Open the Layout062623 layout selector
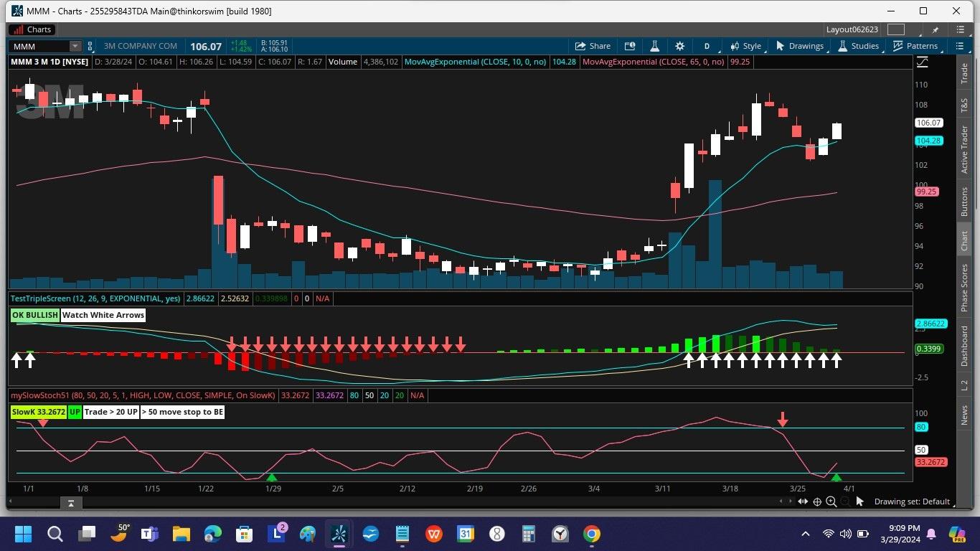980x551 pixels. point(852,29)
